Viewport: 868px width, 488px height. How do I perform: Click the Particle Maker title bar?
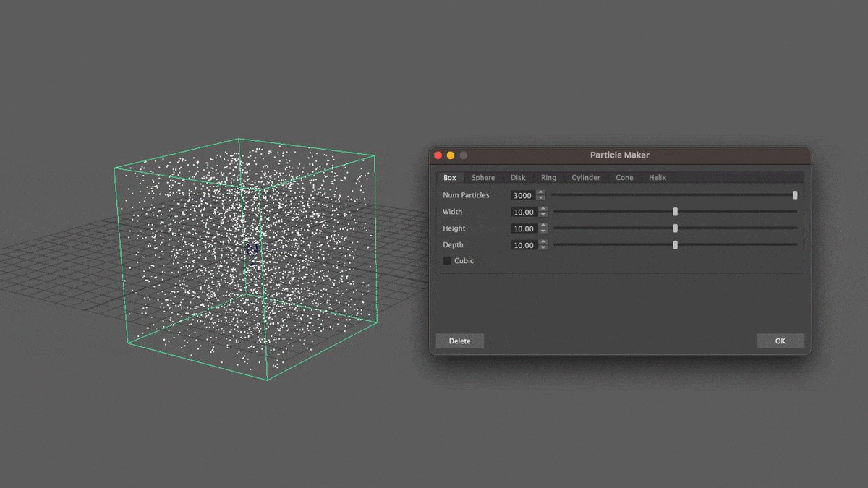click(620, 155)
